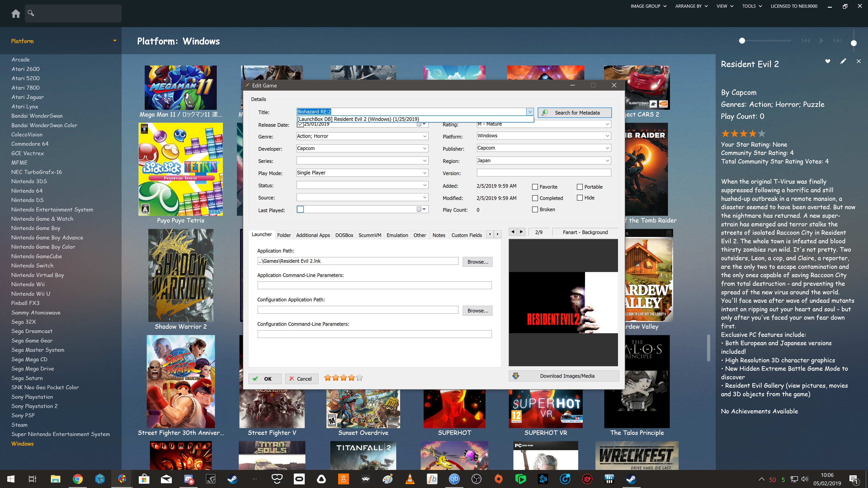Open Mail app from taskbar
Image resolution: width=868 pixels, height=488 pixels.
coord(166,479)
